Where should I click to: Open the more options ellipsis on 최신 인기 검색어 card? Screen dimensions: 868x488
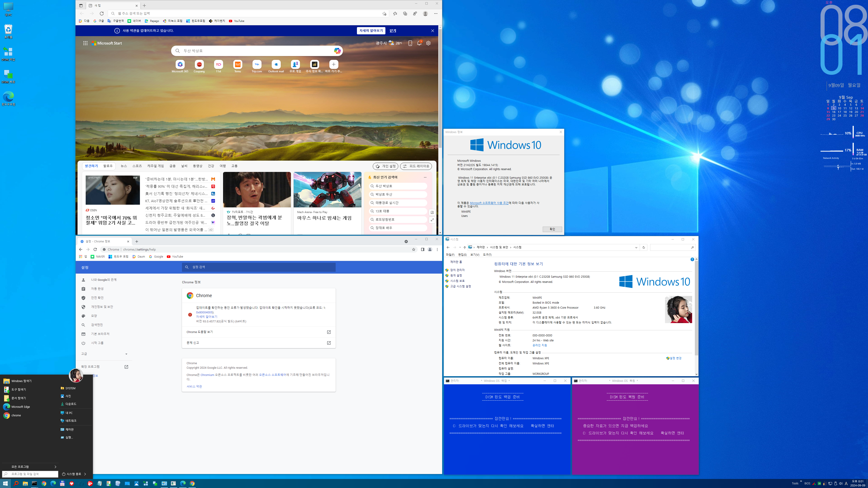tap(425, 178)
